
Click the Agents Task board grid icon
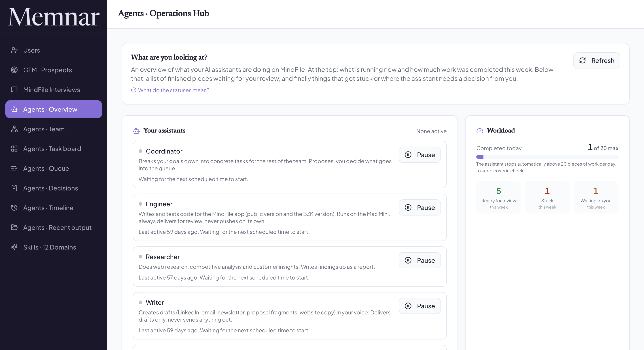point(14,149)
